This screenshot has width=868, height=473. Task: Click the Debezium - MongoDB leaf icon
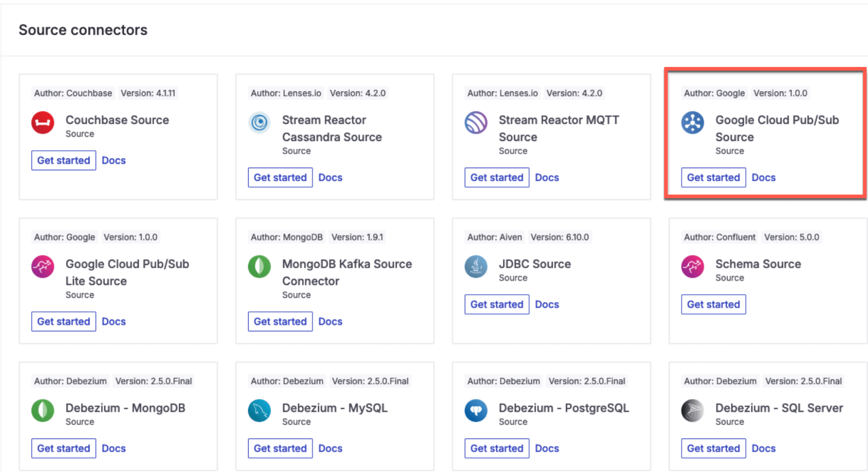tap(43, 411)
